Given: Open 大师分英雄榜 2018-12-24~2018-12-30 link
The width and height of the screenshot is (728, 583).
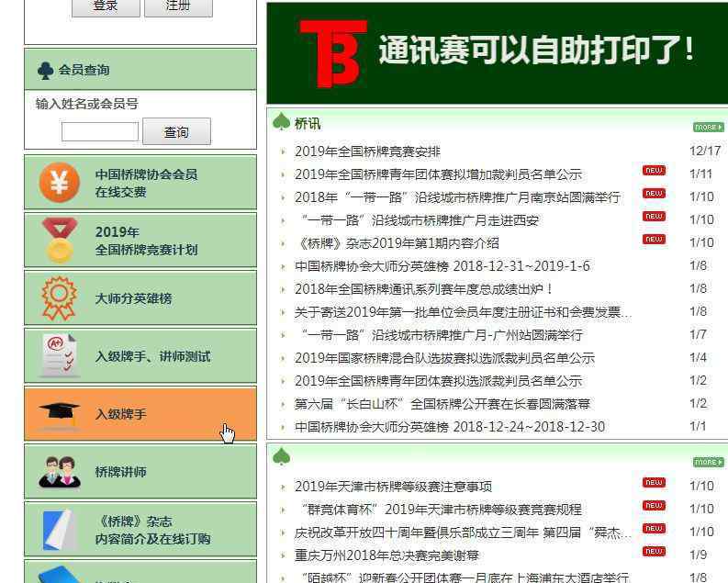Looking at the screenshot, I should (450, 427).
